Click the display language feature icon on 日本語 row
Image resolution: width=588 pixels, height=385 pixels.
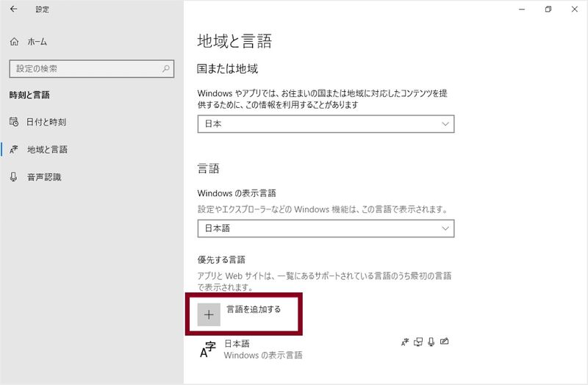405,342
